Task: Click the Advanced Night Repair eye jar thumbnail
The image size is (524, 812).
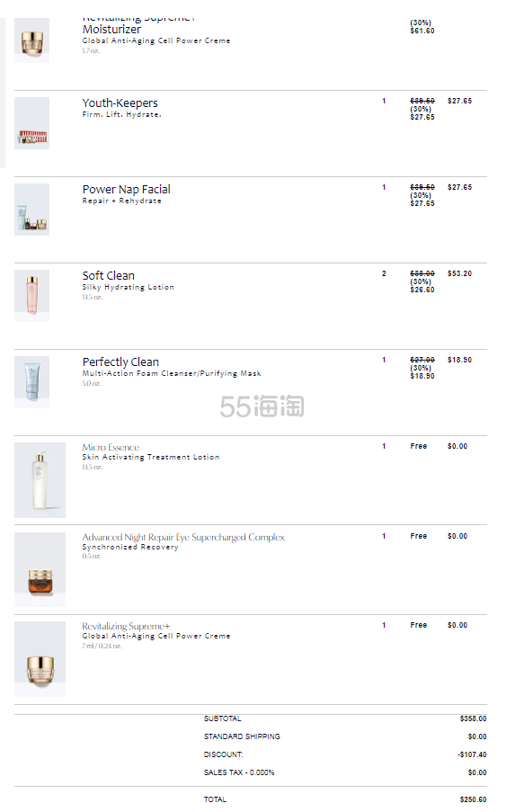Action: point(40,569)
